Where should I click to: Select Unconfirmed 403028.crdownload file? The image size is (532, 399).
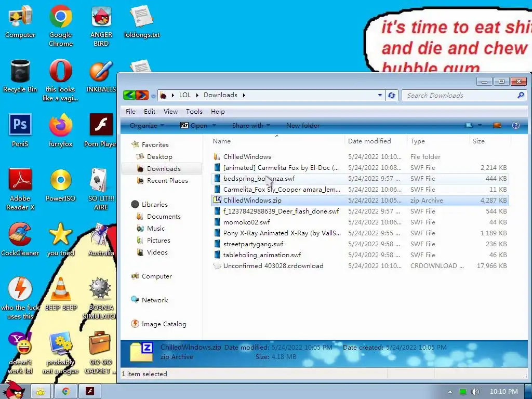click(360, 266)
